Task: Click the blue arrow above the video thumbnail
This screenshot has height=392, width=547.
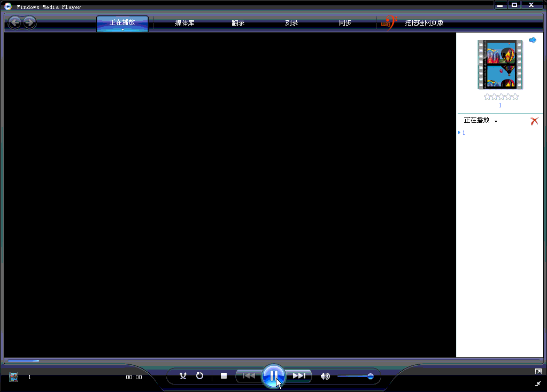Action: coord(533,40)
